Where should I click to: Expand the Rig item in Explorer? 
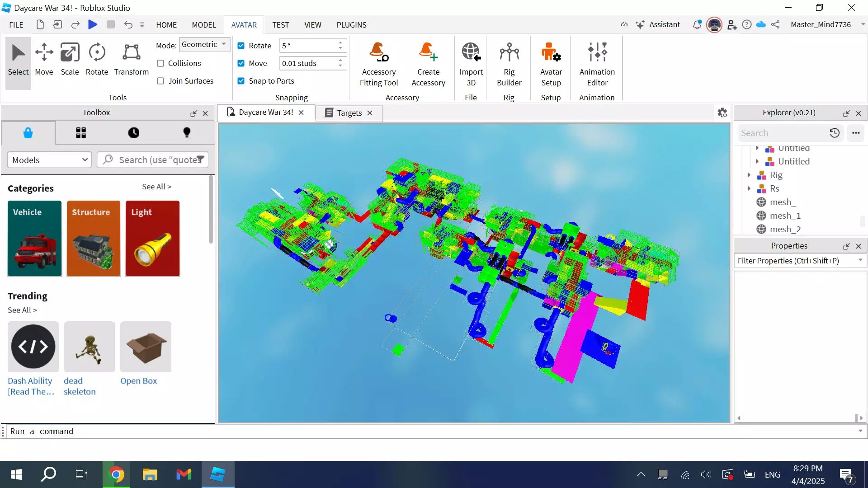(x=749, y=175)
